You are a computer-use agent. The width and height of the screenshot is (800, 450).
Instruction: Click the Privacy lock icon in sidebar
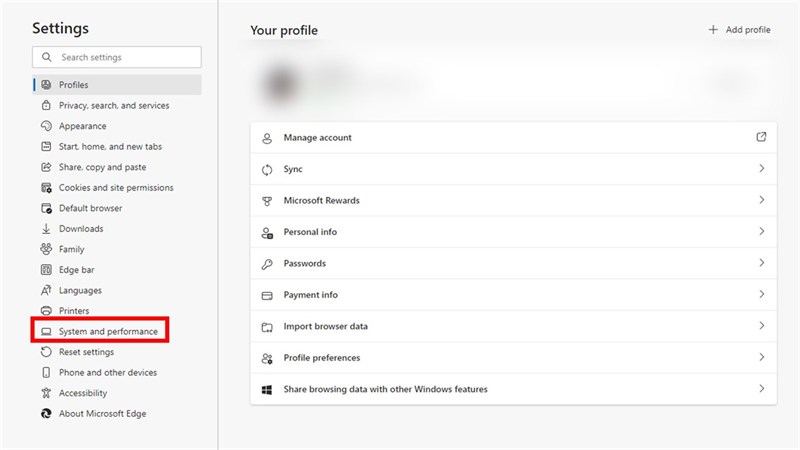[46, 105]
